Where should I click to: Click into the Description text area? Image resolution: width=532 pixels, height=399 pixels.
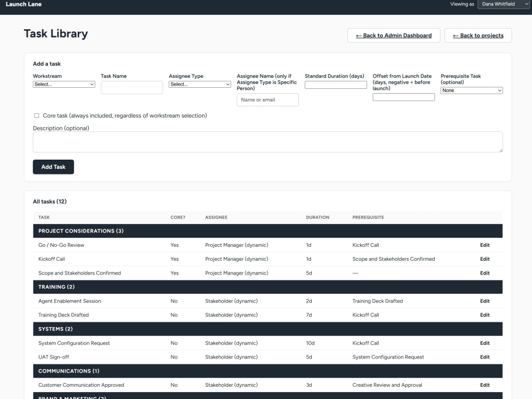pyautogui.click(x=268, y=142)
